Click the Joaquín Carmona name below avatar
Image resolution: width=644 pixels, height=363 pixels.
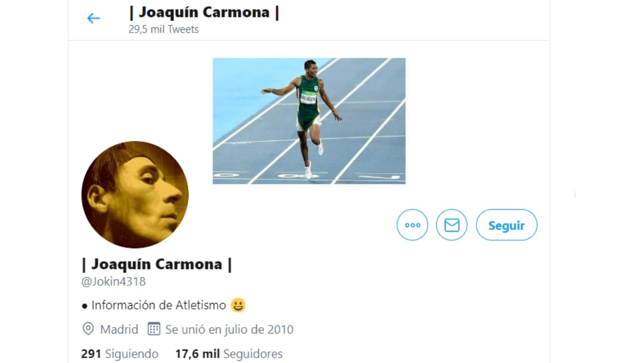(x=157, y=264)
